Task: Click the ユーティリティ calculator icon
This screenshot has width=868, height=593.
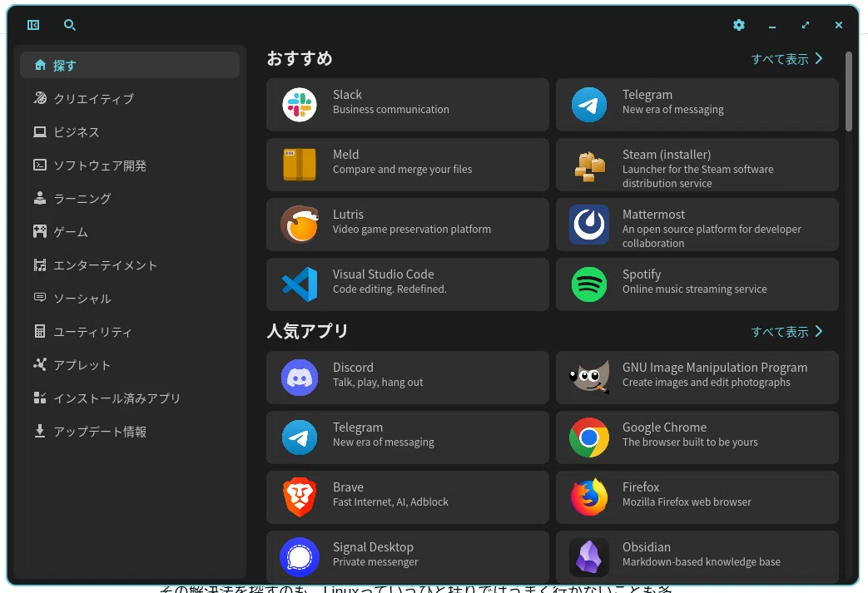Action: [x=40, y=331]
